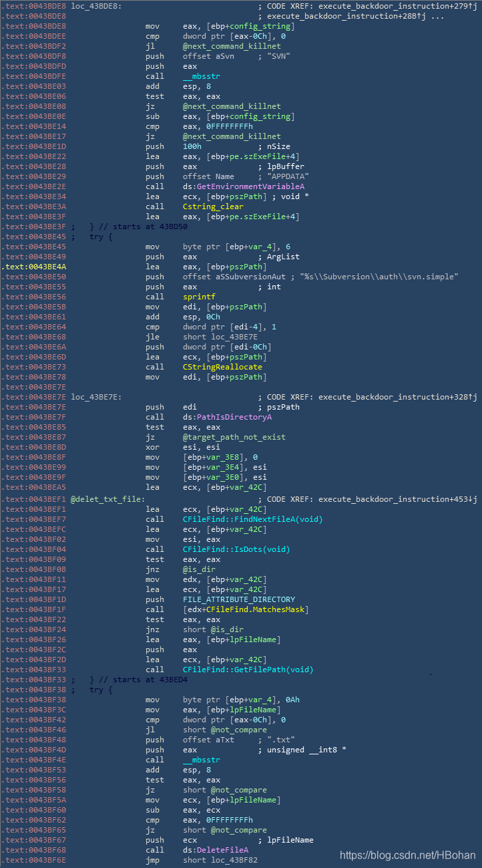
Task: Click the [ebp+var_3E0], esi operand
Action: (x=225, y=477)
